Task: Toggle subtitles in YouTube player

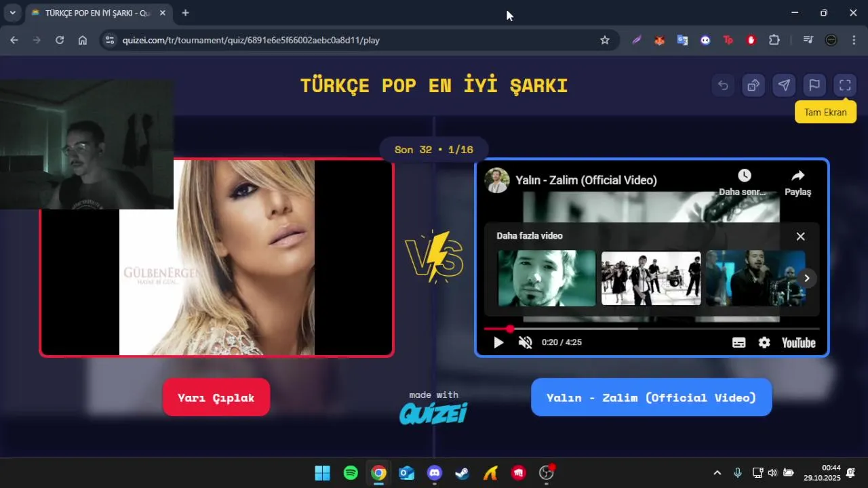Action: coord(739,342)
